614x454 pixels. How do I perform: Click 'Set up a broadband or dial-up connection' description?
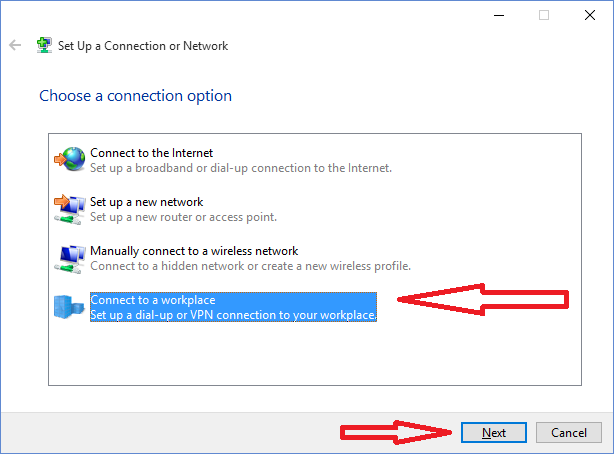(x=241, y=168)
